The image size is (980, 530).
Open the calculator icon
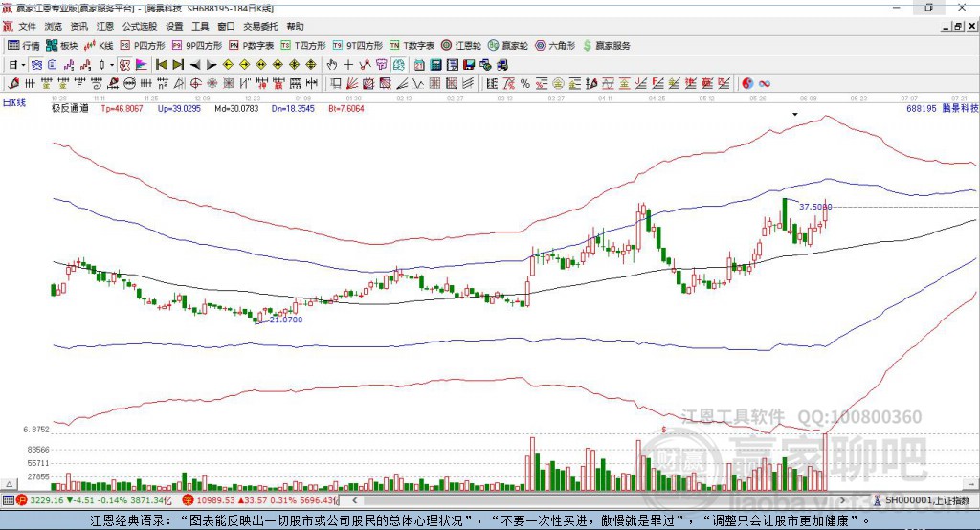point(435,65)
